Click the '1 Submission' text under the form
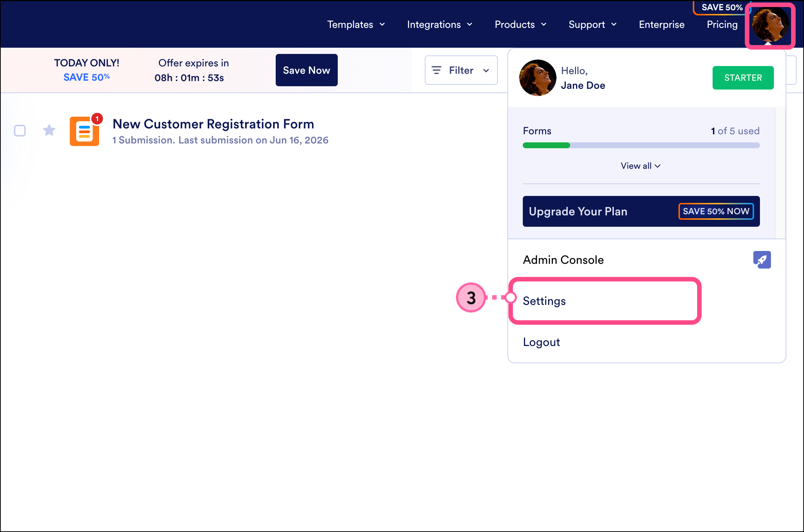This screenshot has height=532, width=804. [143, 140]
